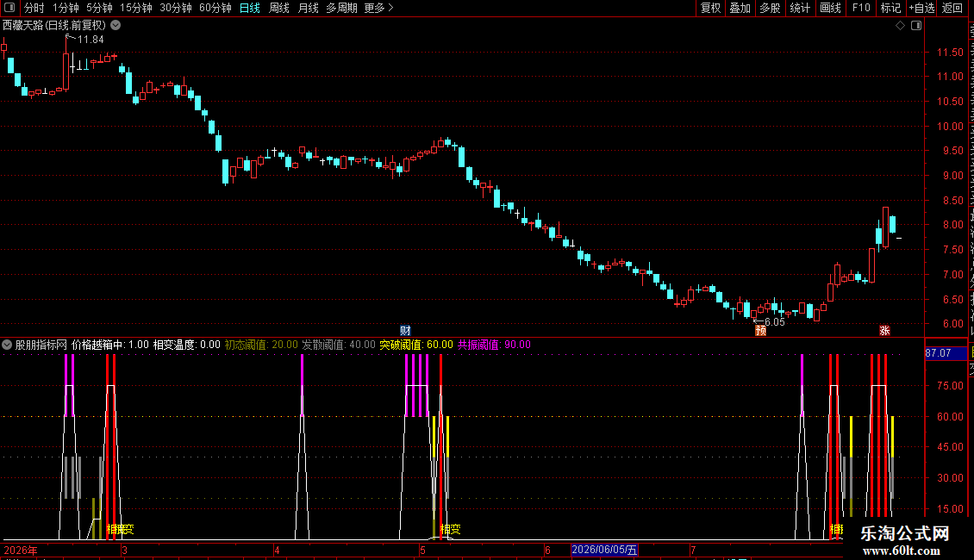This screenshot has width=974, height=560.
Task: Click the 87.07 indicator value box
Action: (946, 353)
